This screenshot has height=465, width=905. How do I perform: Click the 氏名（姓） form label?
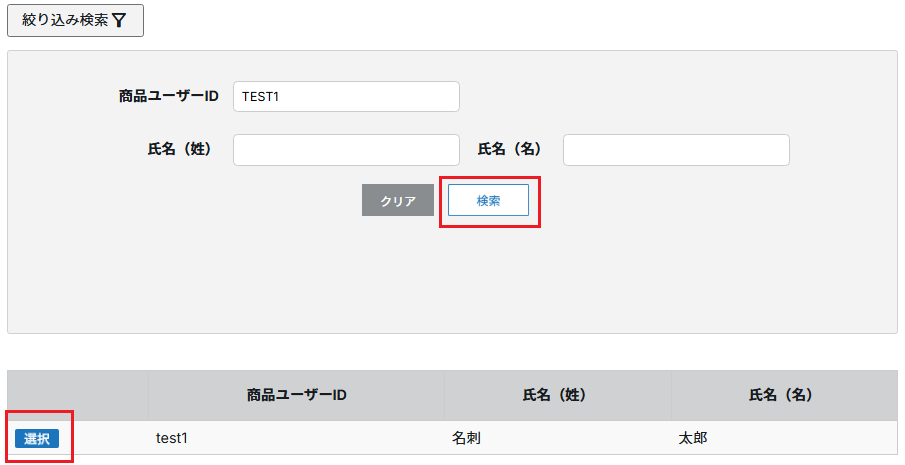coord(179,150)
